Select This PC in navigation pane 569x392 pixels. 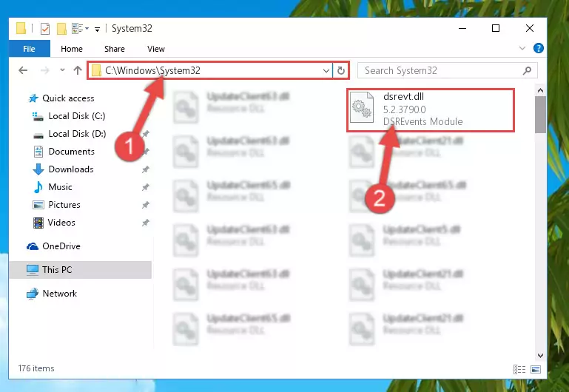click(80, 270)
